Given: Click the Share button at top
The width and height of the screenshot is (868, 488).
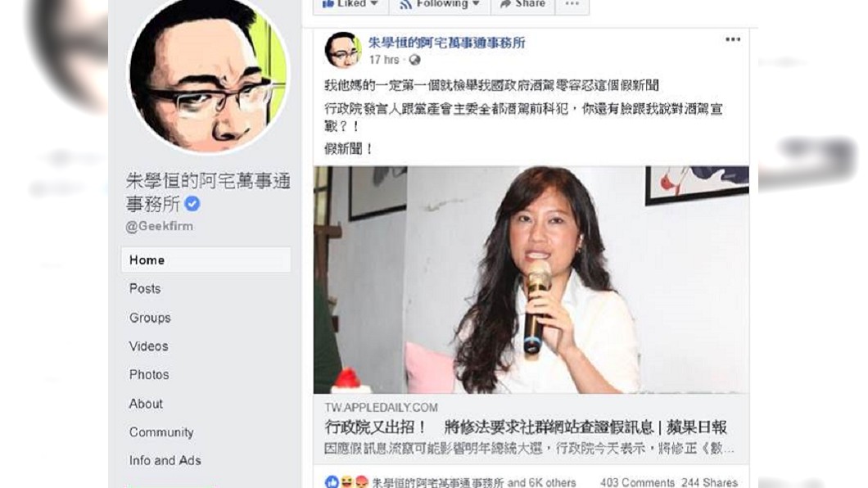Looking at the screenshot, I should pos(522,4).
